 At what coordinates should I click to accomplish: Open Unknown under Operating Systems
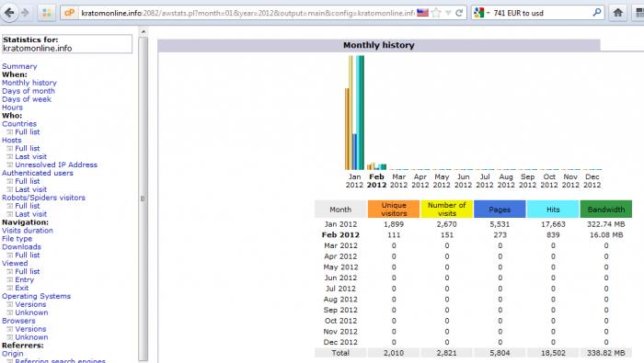click(31, 312)
